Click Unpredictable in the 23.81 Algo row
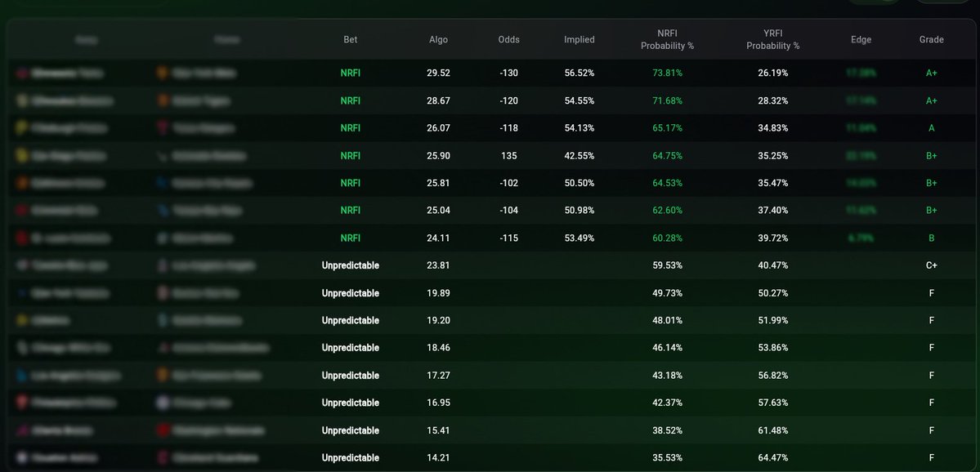The image size is (980, 472). click(x=350, y=265)
